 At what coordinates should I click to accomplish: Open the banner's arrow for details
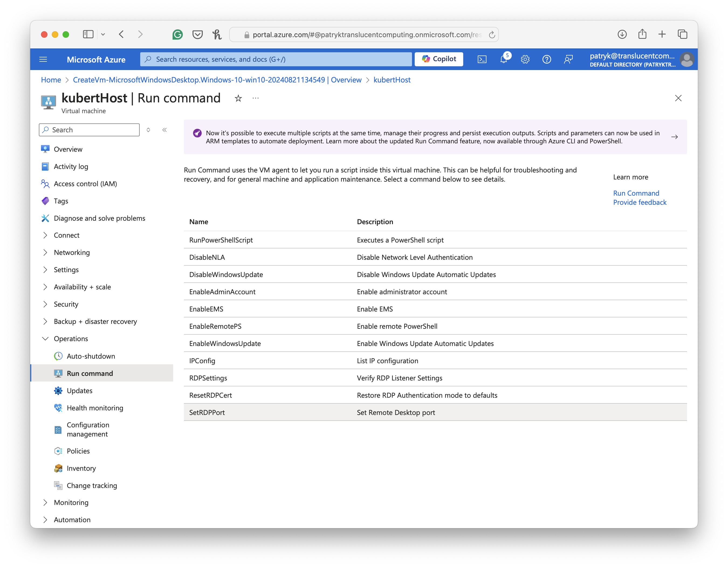674,137
